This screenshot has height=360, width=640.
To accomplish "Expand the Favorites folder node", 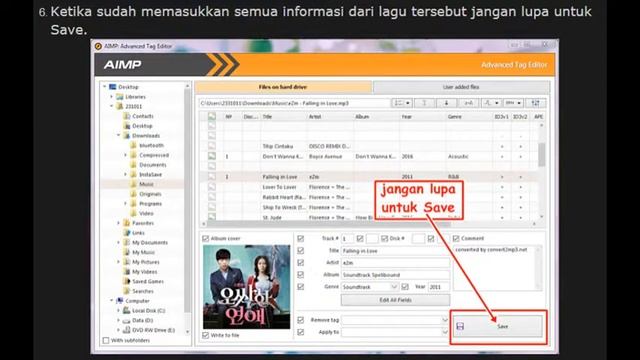I will pos(119,223).
